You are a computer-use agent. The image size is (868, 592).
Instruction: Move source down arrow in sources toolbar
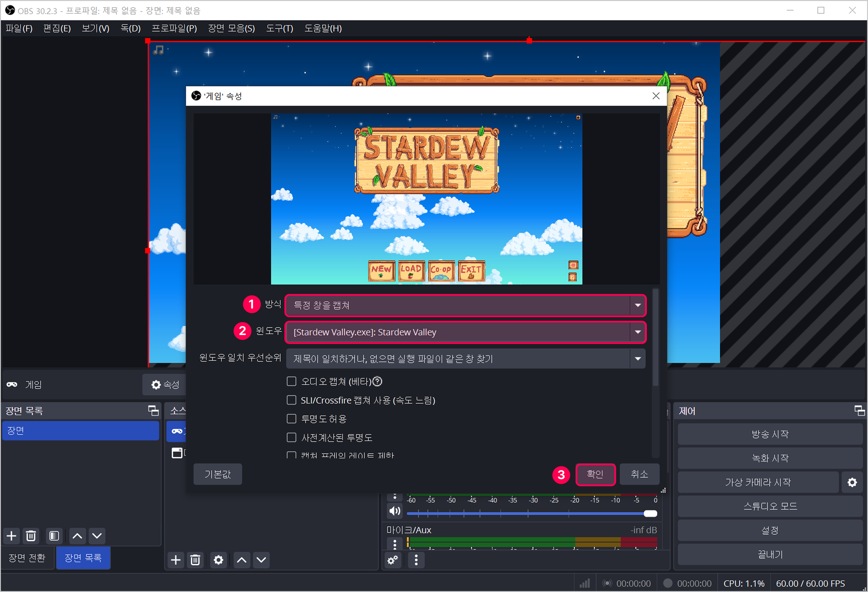(262, 560)
